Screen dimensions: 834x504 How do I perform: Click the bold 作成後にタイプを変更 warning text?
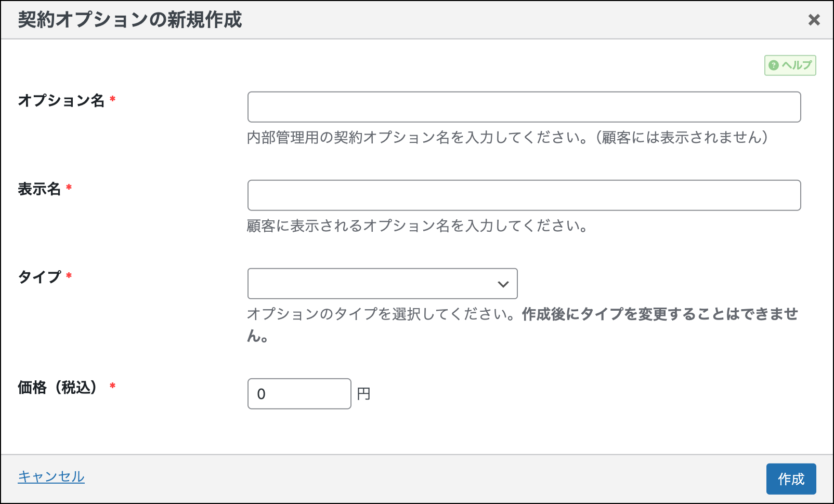(x=659, y=314)
